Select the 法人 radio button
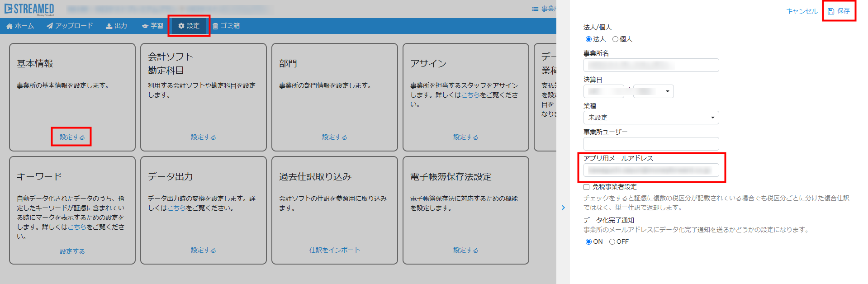This screenshot has height=284, width=868. point(588,39)
